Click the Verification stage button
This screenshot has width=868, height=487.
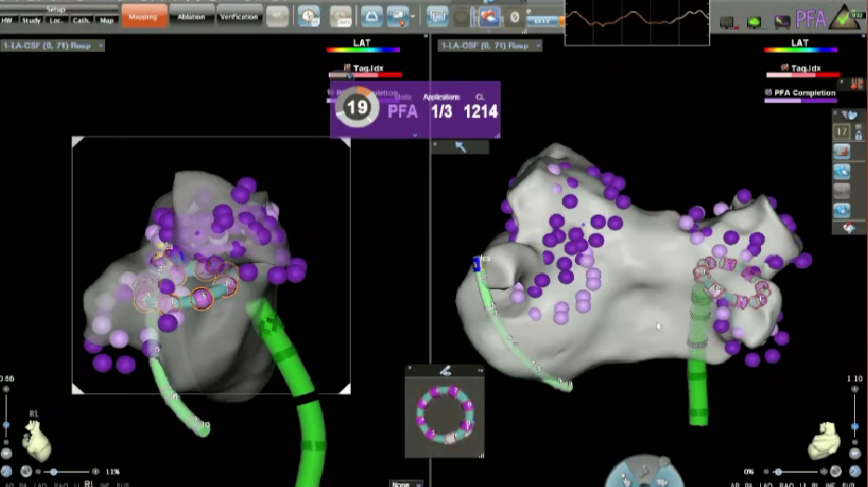[239, 15]
